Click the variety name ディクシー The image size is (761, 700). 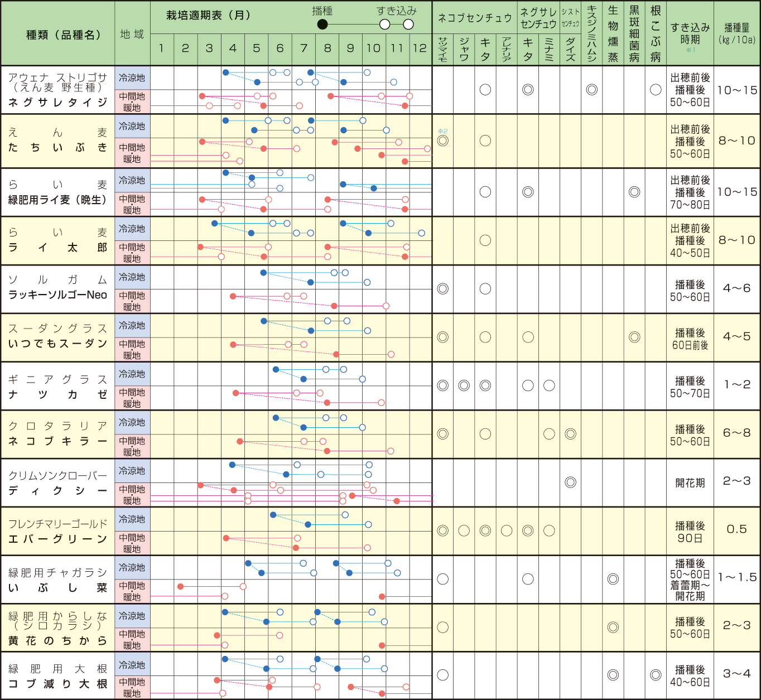[57, 490]
